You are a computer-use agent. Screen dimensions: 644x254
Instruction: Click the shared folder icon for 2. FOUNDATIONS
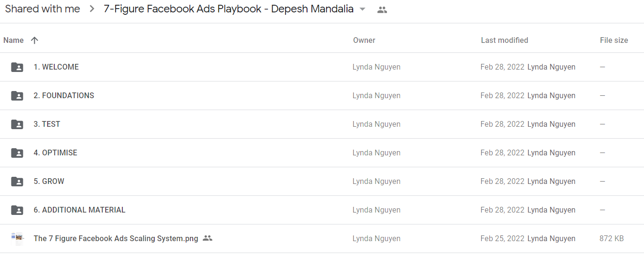coord(17,96)
